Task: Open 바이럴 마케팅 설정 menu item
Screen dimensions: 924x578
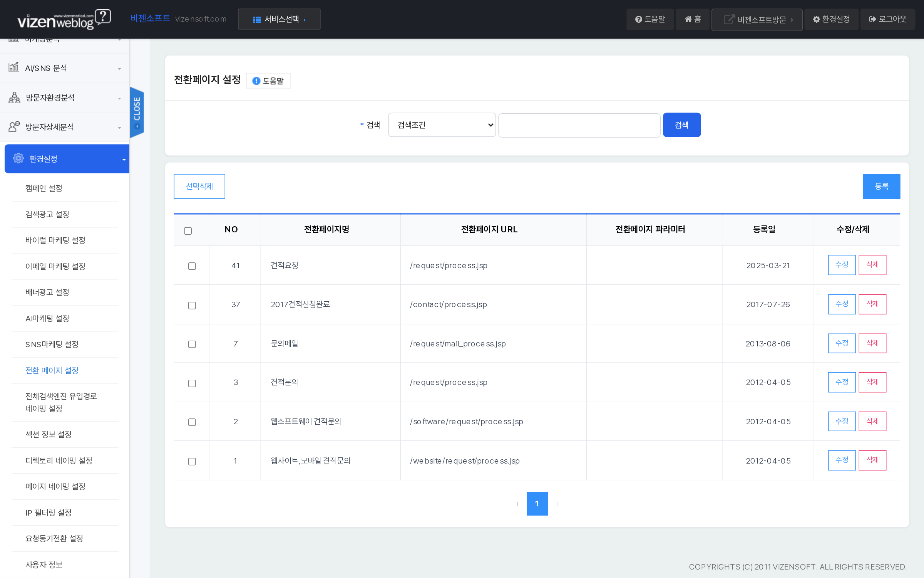Action: pyautogui.click(x=55, y=240)
